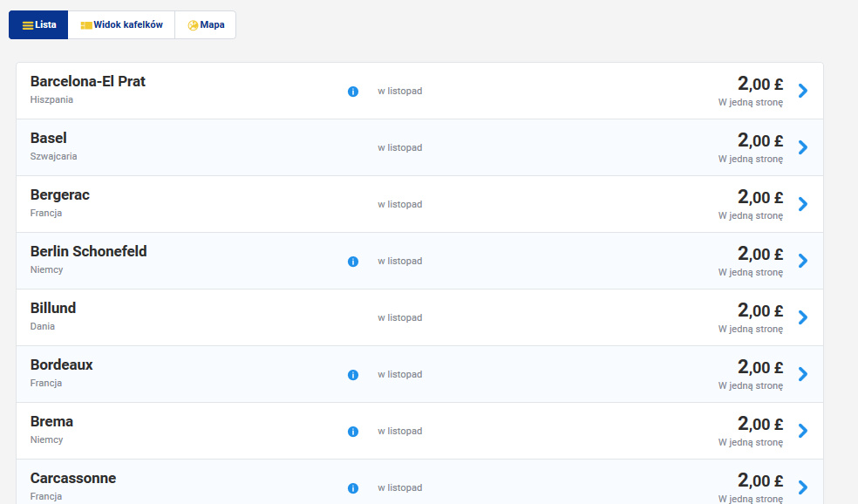The width and height of the screenshot is (858, 504).
Task: Click chevron arrow for Billund
Action: click(x=803, y=317)
